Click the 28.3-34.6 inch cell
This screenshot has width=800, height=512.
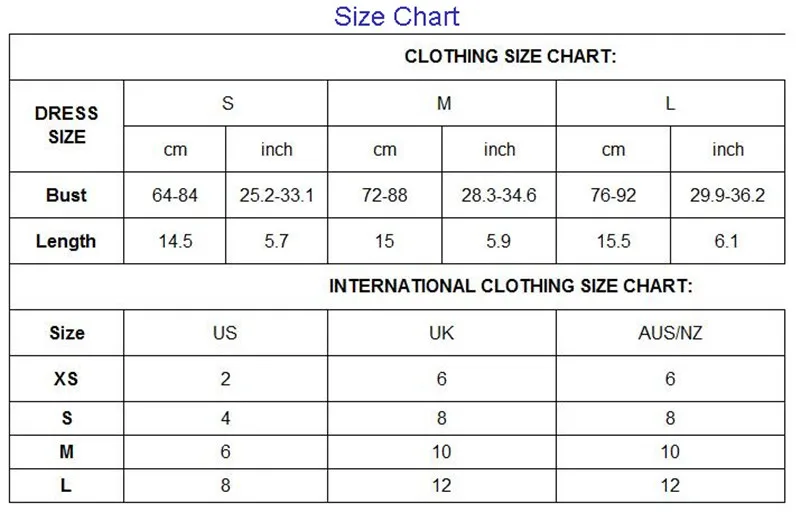tap(499, 195)
